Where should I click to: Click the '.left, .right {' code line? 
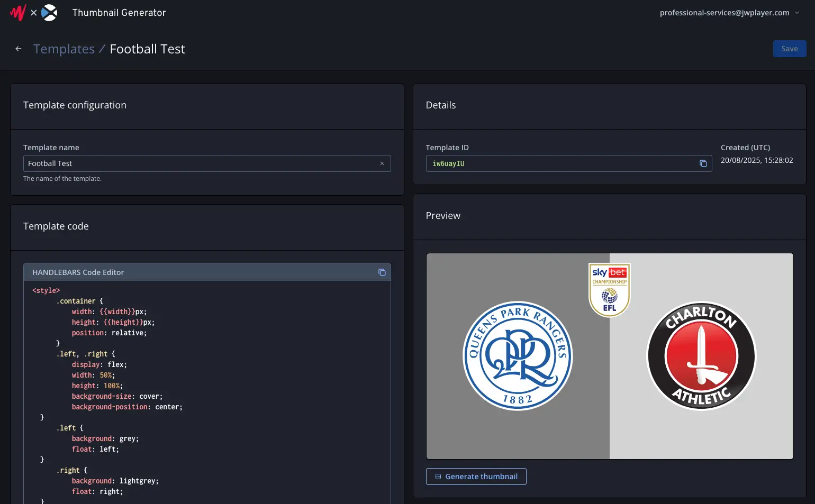pyautogui.click(x=86, y=354)
